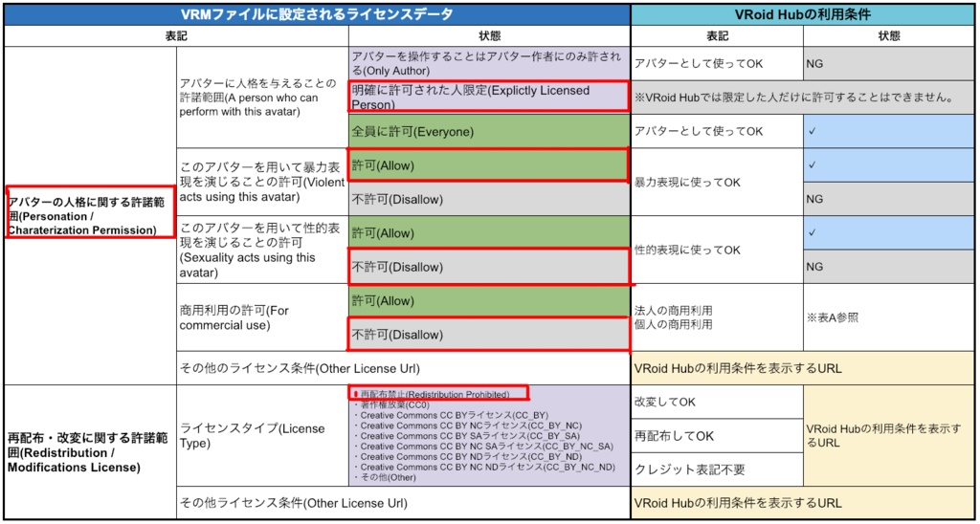Click the "Redistribution / Modifications License" cell
The width and height of the screenshot is (980, 524).
click(90, 451)
